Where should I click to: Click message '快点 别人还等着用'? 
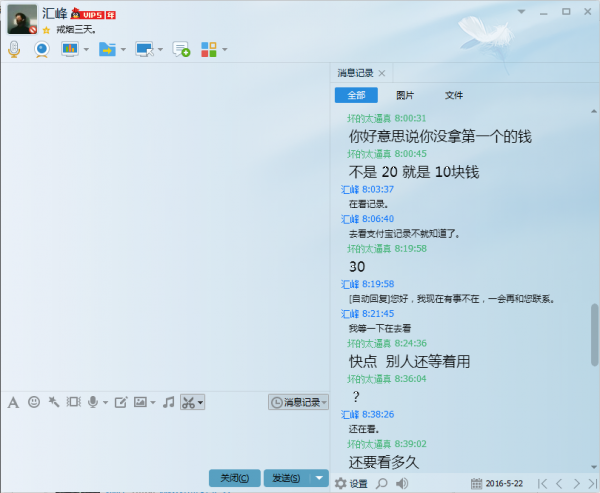point(409,361)
